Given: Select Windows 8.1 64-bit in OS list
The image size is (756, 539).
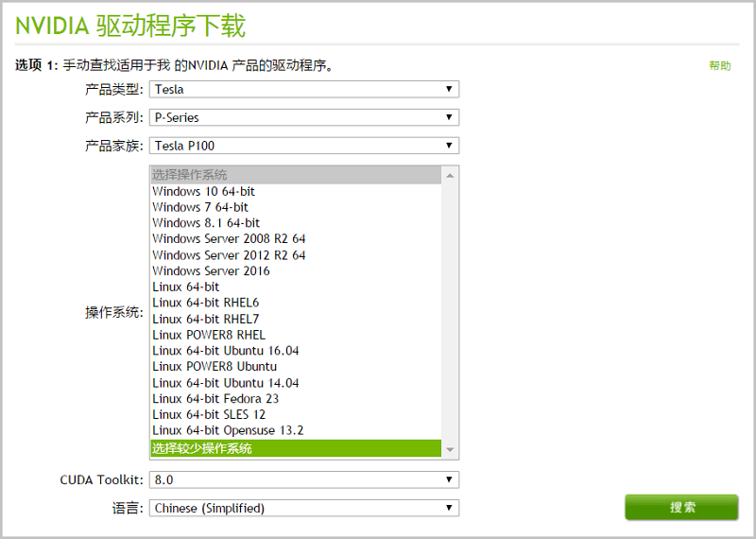Looking at the screenshot, I should coord(296,223).
